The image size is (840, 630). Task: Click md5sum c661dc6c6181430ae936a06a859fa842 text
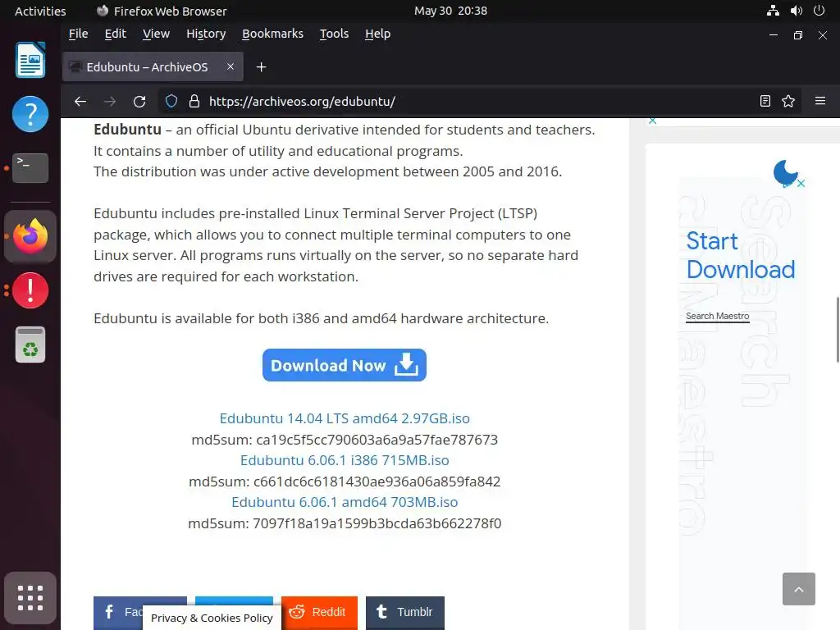click(x=345, y=481)
